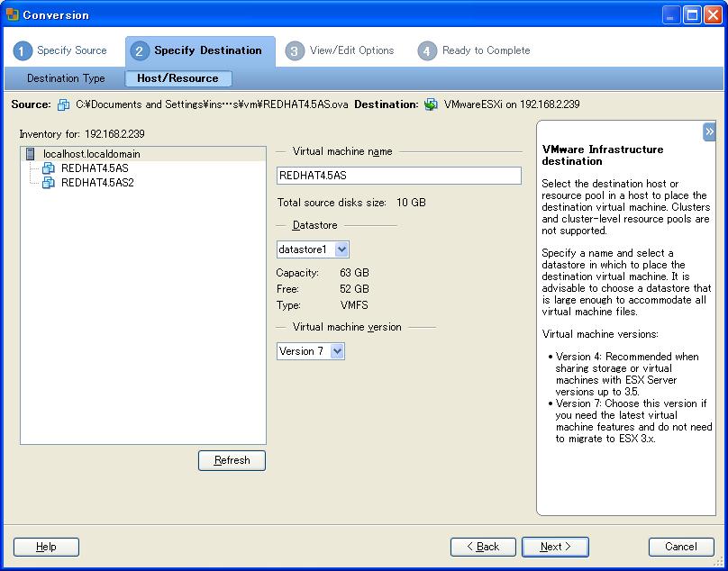This screenshot has width=728, height=571.
Task: Click the destination ESXi server icon
Action: [431, 104]
